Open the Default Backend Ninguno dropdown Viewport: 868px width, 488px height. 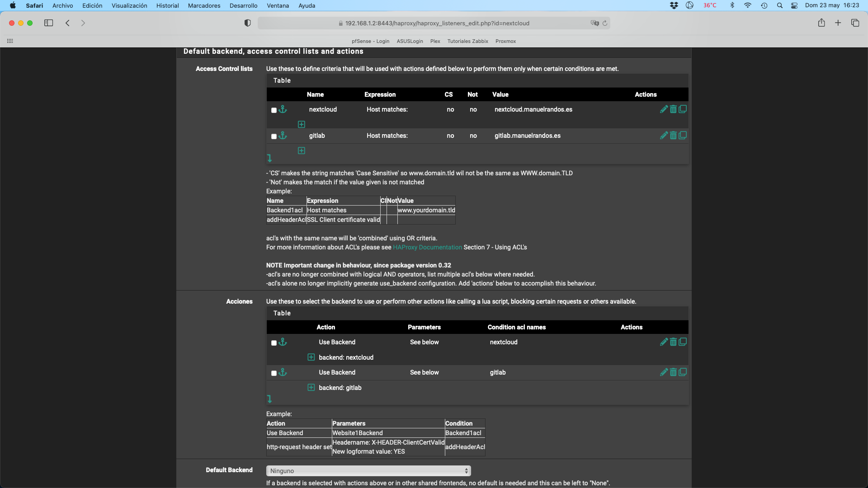tap(368, 471)
